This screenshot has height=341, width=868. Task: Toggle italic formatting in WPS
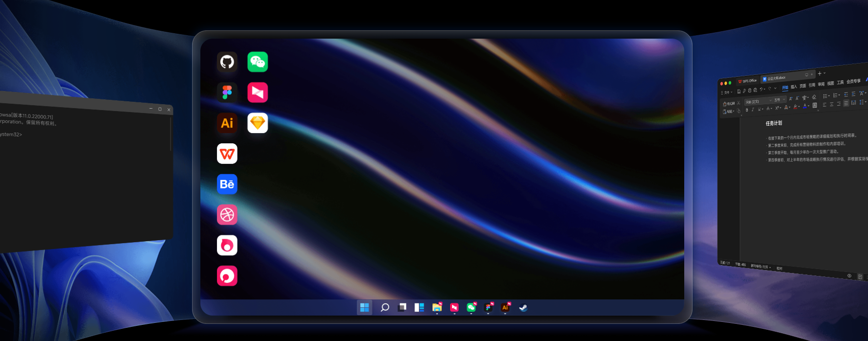pyautogui.click(x=753, y=110)
